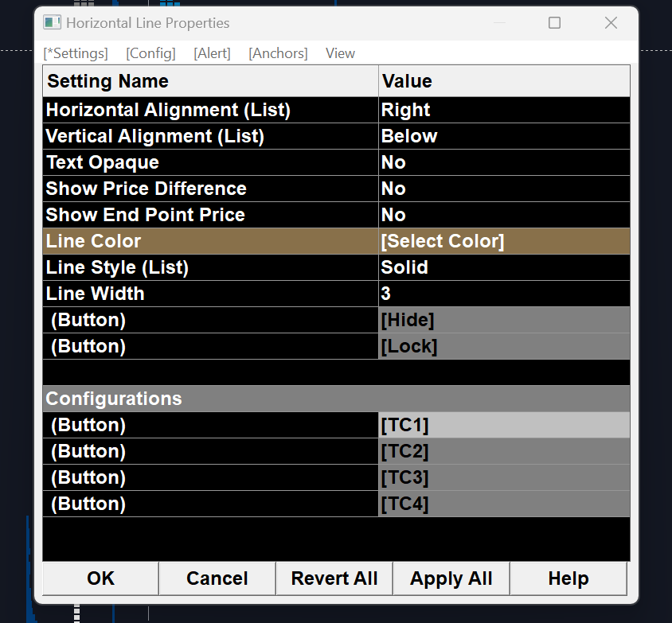
Task: Open Vertical Alignment list set to Below
Action: click(503, 136)
